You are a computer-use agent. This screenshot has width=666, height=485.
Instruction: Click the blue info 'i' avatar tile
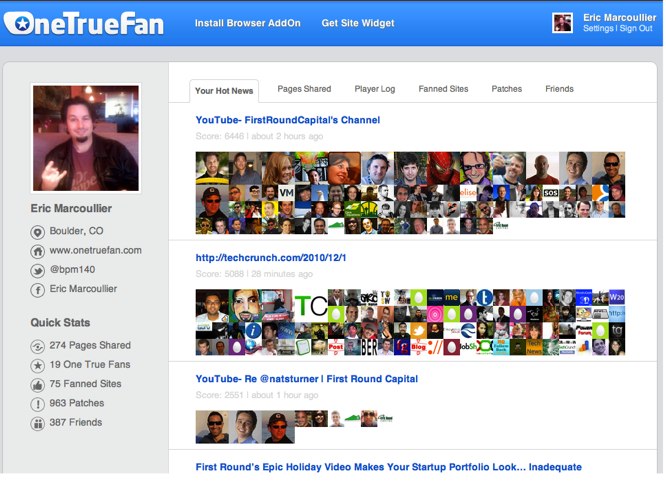point(254,330)
